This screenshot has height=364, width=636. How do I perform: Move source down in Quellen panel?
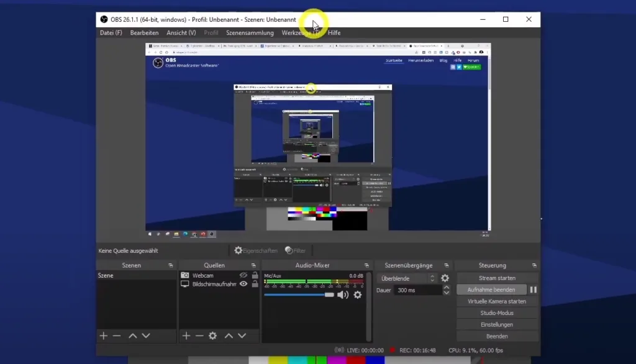(x=242, y=335)
